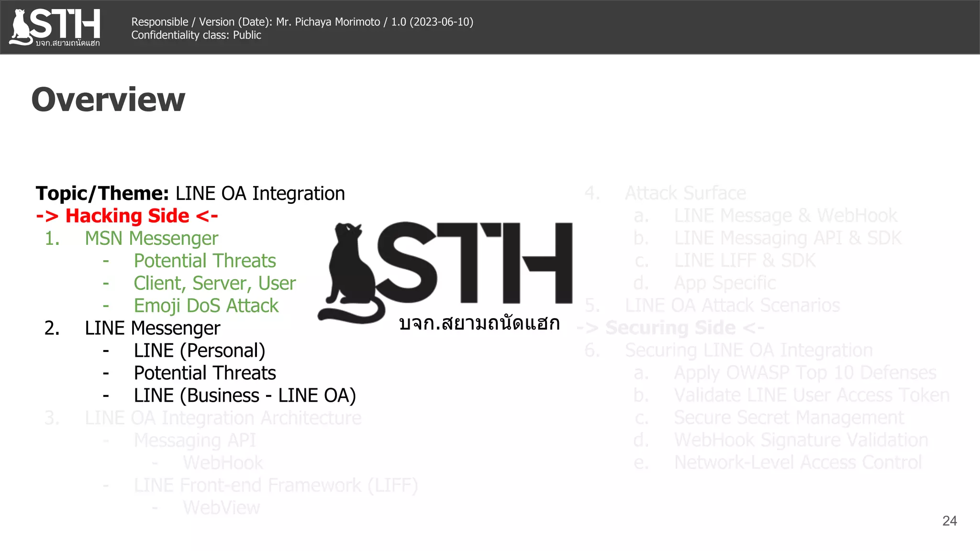Click the Thai company name under logo
The height and width of the screenshot is (551, 980).
point(479,324)
